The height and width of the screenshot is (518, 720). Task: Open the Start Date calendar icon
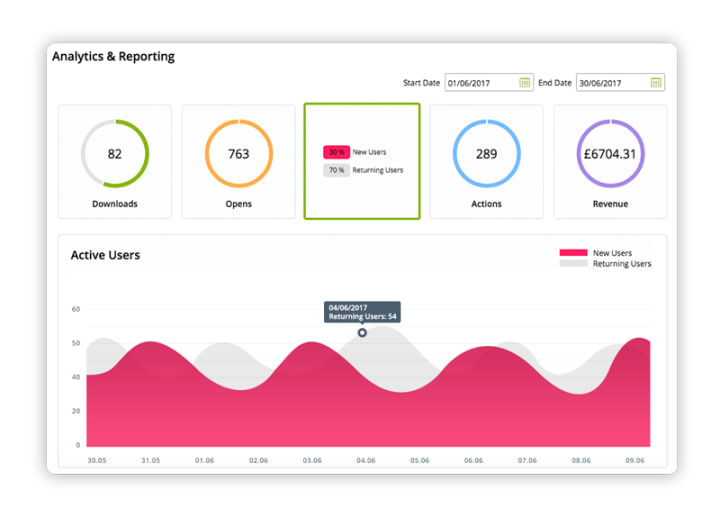pos(524,83)
